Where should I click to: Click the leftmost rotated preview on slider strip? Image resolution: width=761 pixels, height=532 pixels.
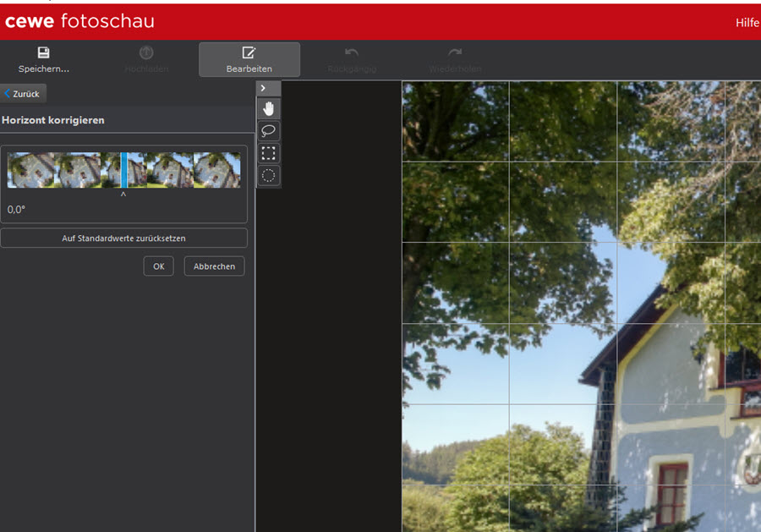(31, 170)
